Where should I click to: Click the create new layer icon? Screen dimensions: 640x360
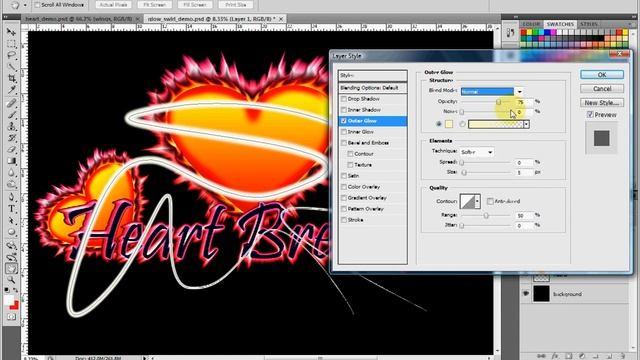tap(609, 356)
